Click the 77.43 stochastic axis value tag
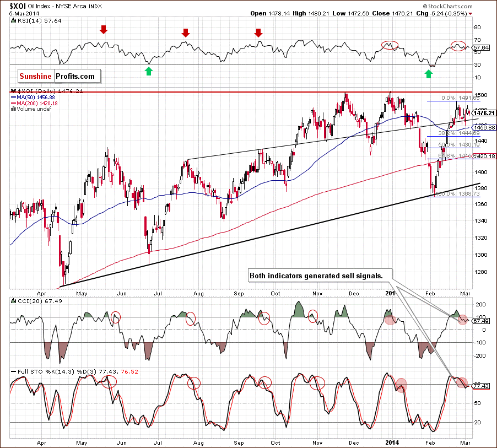 tap(481, 386)
